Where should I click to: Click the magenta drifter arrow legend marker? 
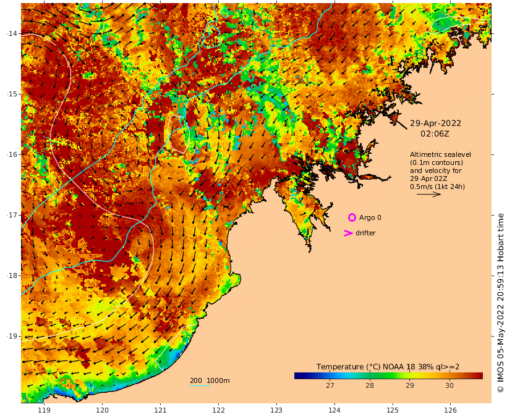tap(348, 233)
